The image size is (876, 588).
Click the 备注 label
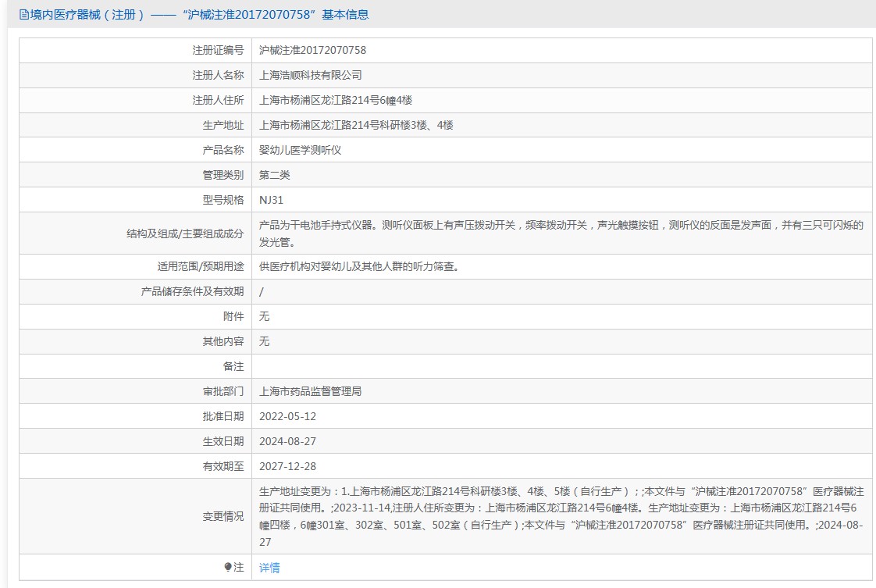click(233, 367)
